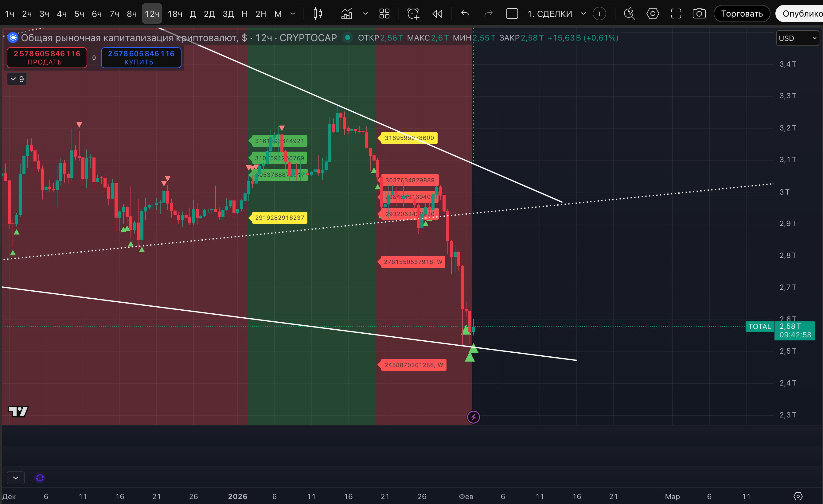Click the Торговать button
Screen dimensions: 823x504
coord(742,14)
